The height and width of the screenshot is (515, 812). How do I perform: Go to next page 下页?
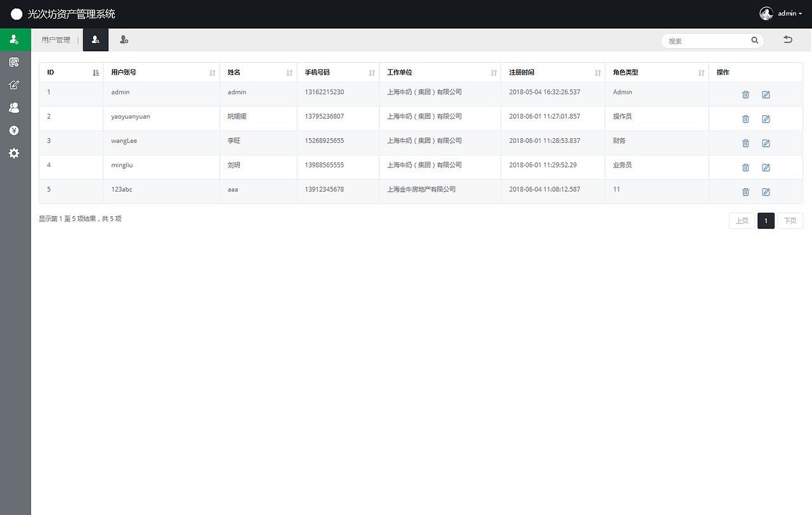coord(790,221)
